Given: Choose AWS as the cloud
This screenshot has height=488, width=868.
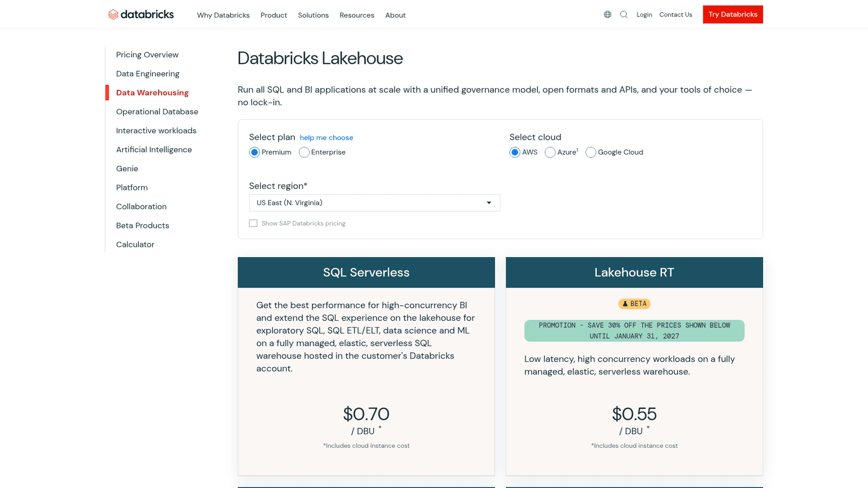Looking at the screenshot, I should point(515,152).
